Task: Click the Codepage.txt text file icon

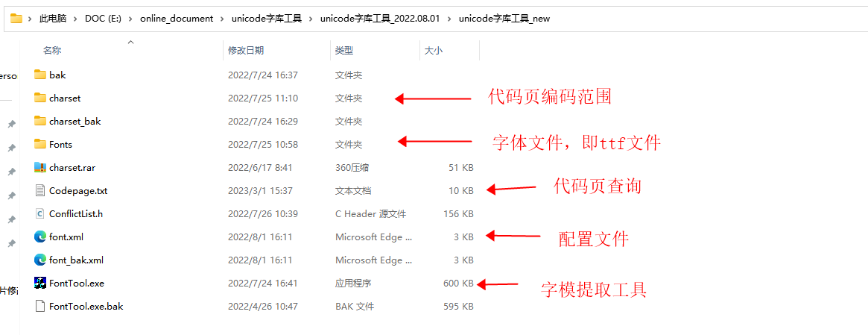Action: pos(39,190)
